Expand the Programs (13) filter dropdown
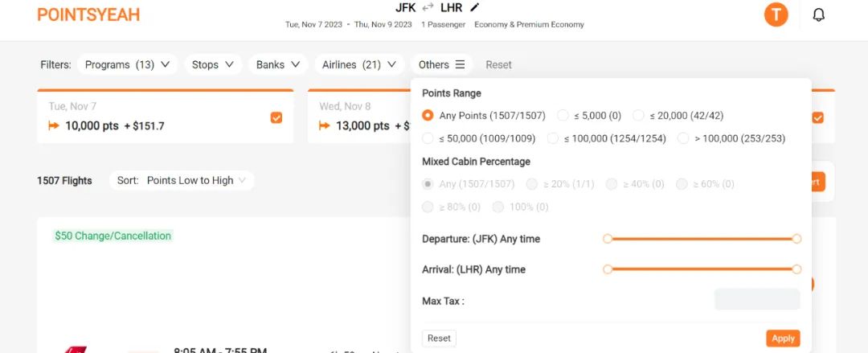868x353 pixels. [127, 64]
